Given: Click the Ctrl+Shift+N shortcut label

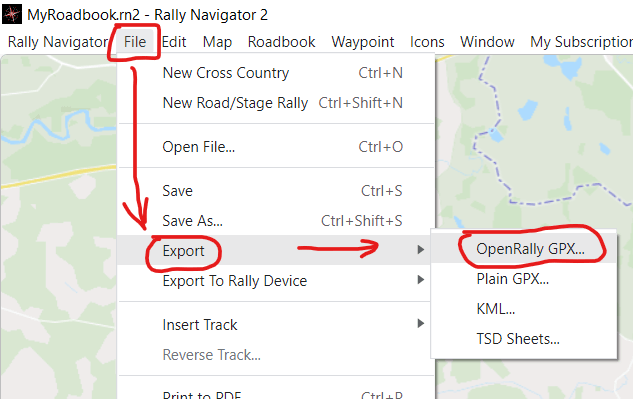Looking at the screenshot, I should click(x=361, y=103).
